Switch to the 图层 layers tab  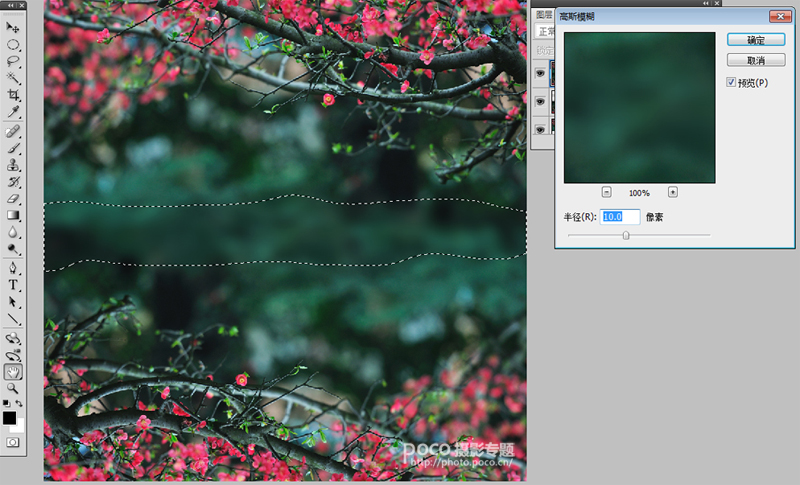[544, 15]
